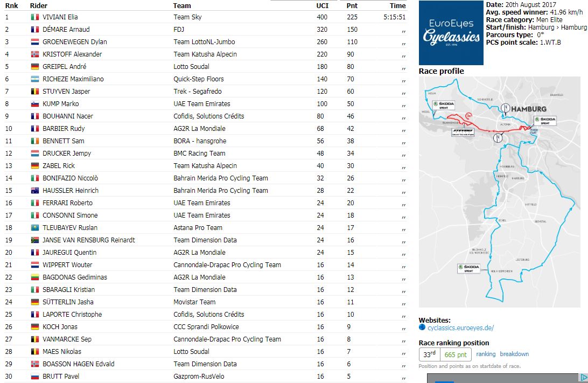The height and width of the screenshot is (383, 588).
Task: Click the French flag beside BOUHANNI Nacer
Action: (x=35, y=116)
